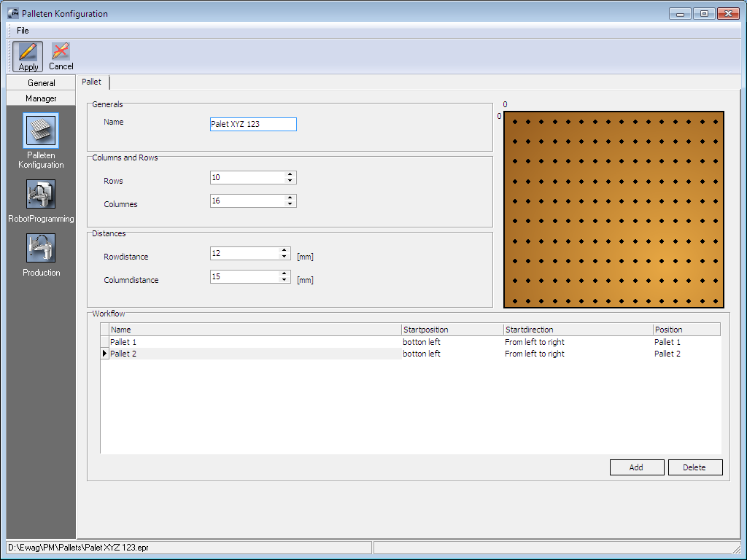Screen dimensions: 747x560
Task: Decrease Rows with the down arrow
Action: coord(290,181)
